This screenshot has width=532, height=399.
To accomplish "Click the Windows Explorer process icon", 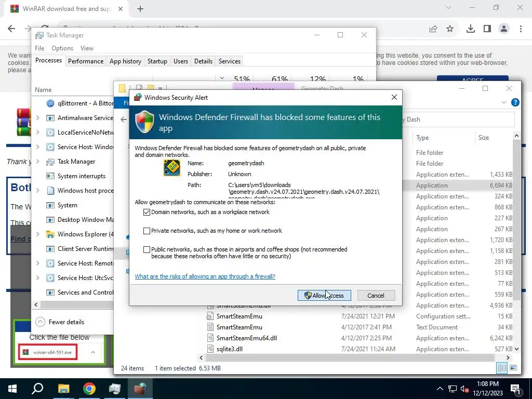I will tap(50, 234).
